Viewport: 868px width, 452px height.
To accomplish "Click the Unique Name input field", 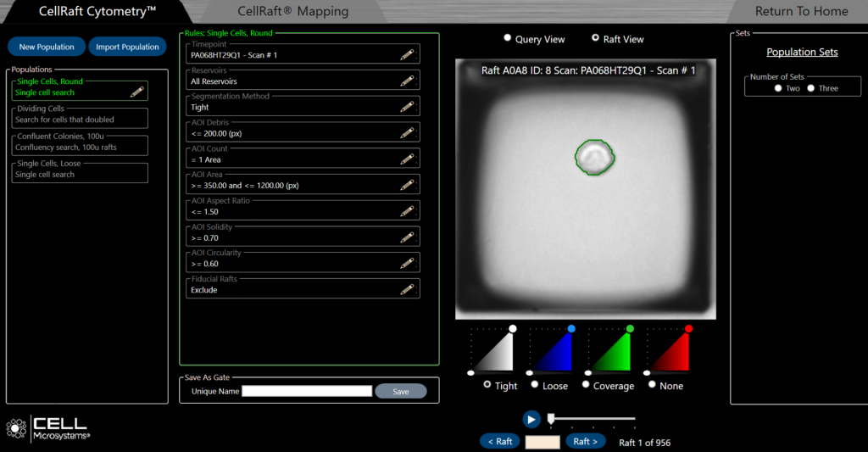I will pos(307,391).
